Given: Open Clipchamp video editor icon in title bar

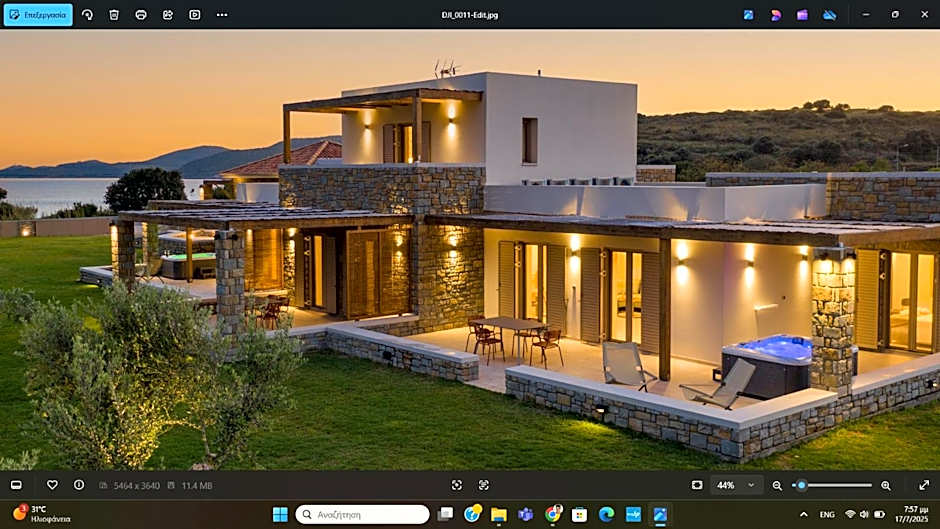Looking at the screenshot, I should [802, 15].
